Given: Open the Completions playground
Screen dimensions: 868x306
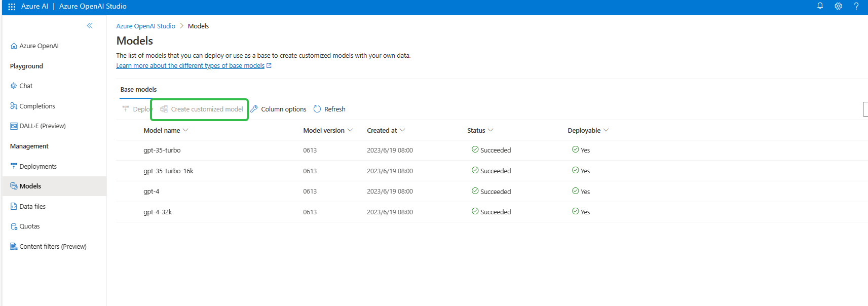Looking at the screenshot, I should click(32, 106).
